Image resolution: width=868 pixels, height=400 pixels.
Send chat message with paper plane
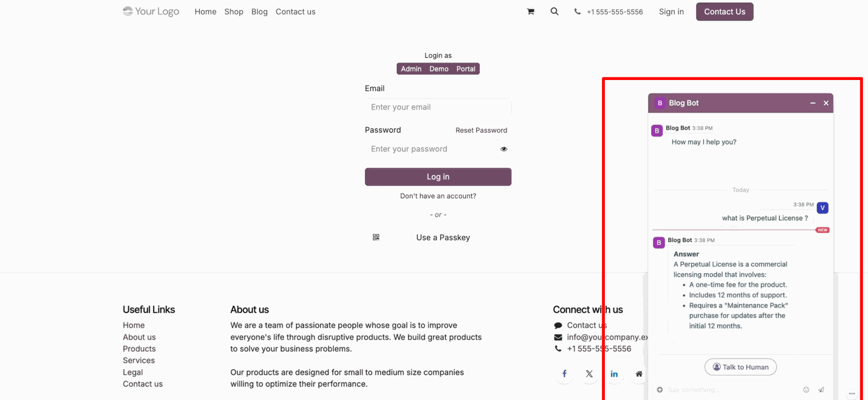tap(821, 390)
